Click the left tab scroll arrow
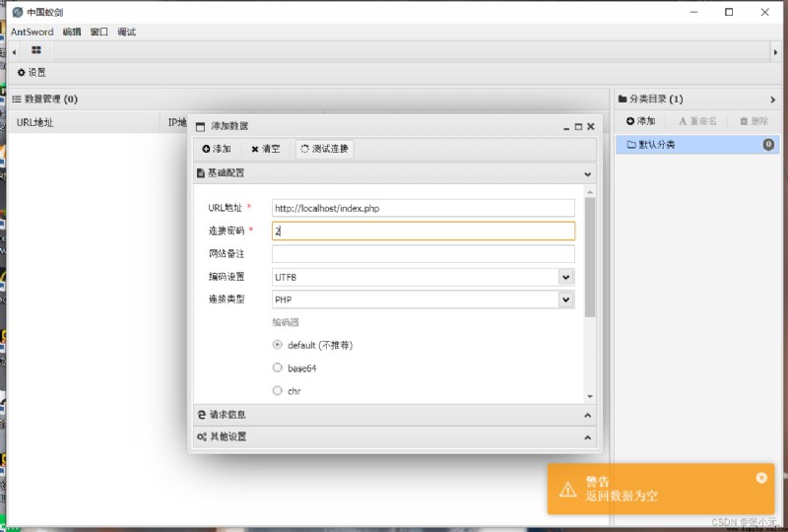Screen dimensions: 788x532 click(x=14, y=52)
